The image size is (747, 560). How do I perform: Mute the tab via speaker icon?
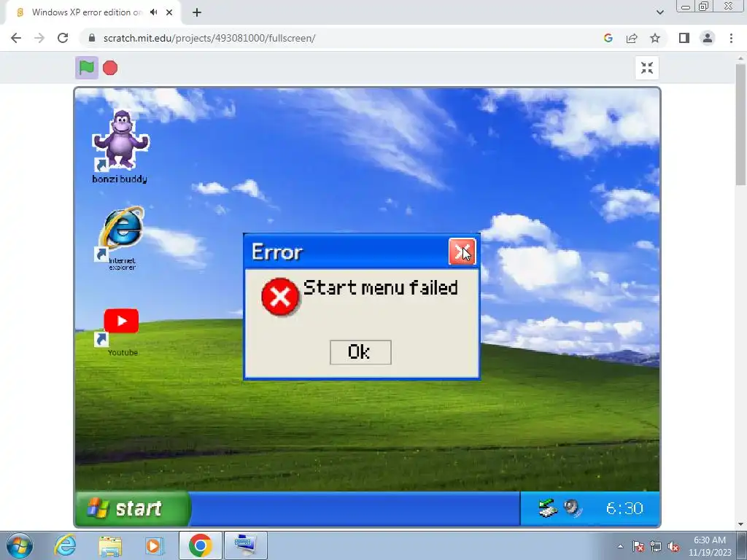coord(153,12)
